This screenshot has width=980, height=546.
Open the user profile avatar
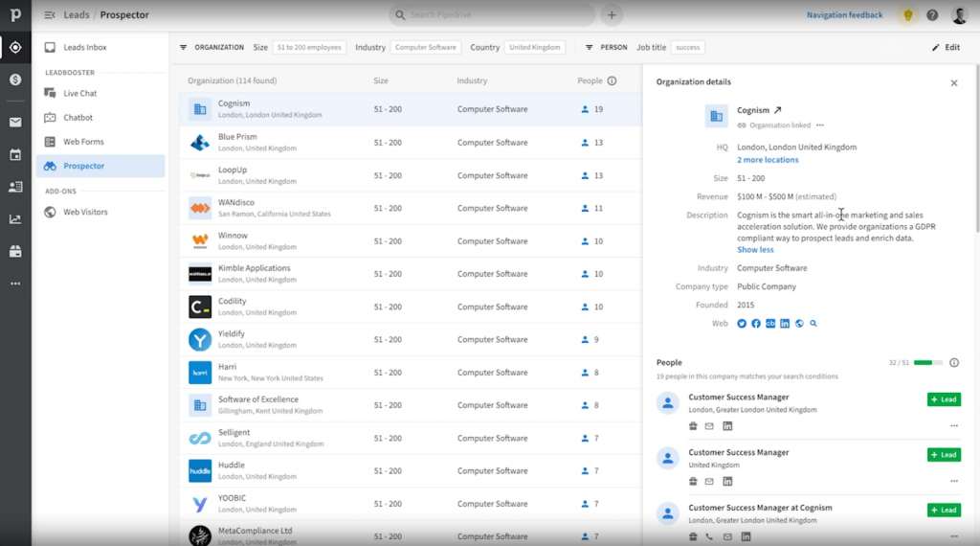(959, 15)
